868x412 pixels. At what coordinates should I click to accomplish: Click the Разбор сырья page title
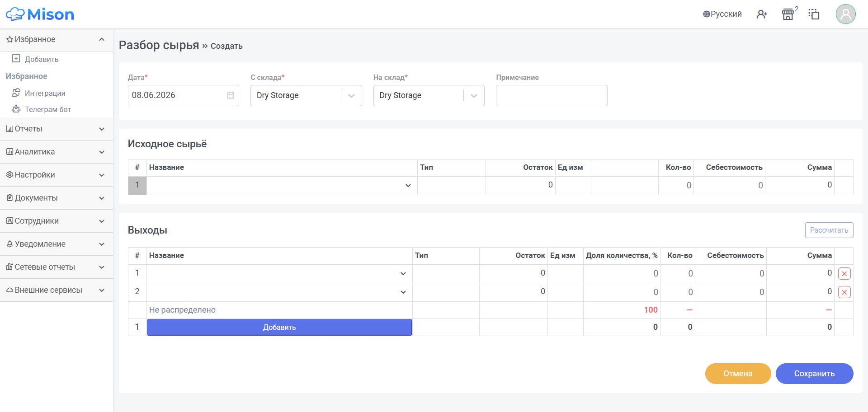click(x=159, y=45)
